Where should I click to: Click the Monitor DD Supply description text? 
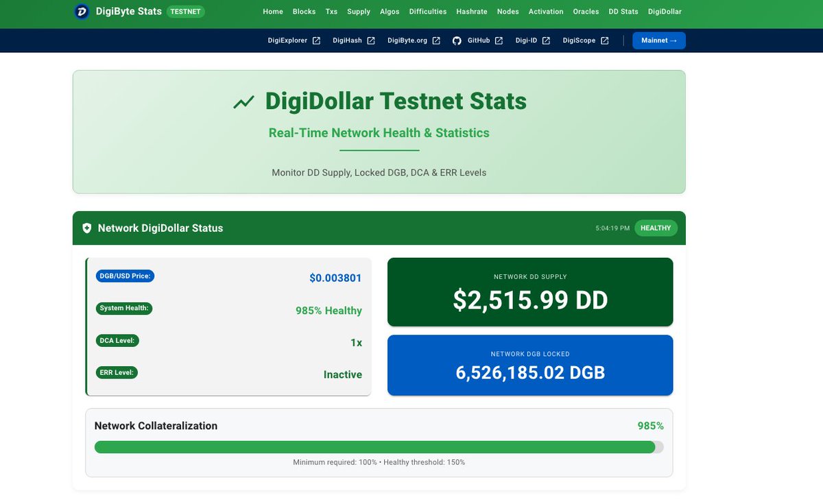pos(379,173)
